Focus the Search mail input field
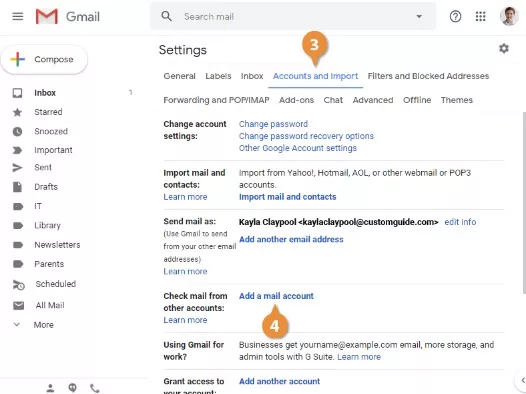526x394 pixels. [293, 16]
